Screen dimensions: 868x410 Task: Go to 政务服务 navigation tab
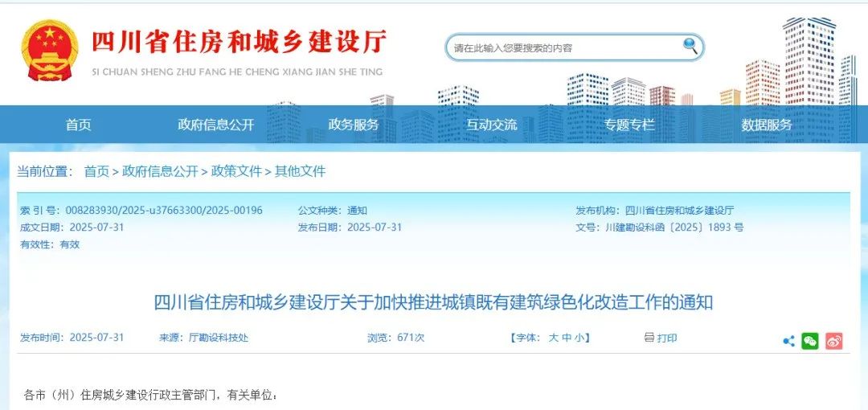[x=354, y=125]
